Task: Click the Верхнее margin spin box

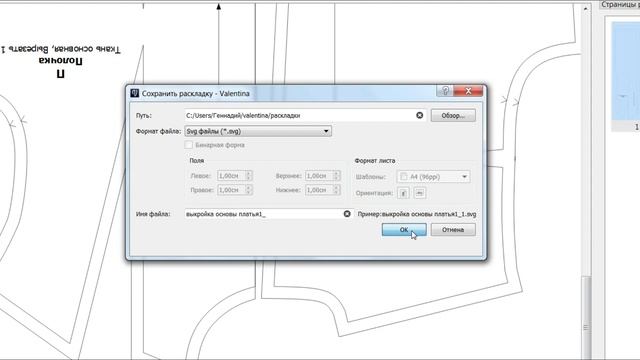Action: [x=322, y=176]
